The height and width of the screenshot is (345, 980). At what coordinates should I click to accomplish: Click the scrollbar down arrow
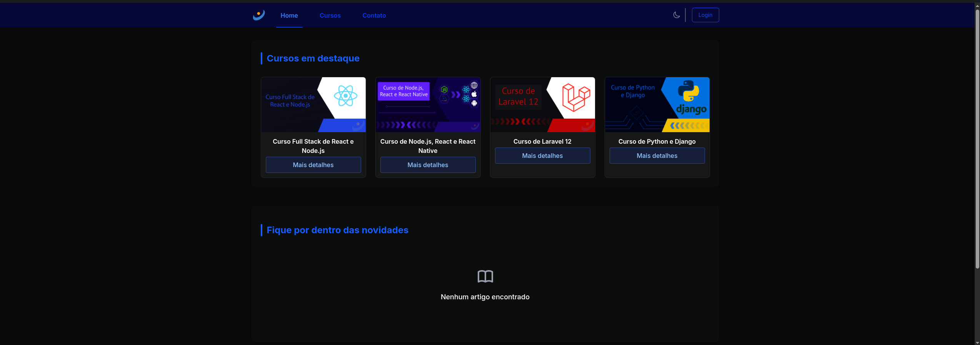point(977,342)
